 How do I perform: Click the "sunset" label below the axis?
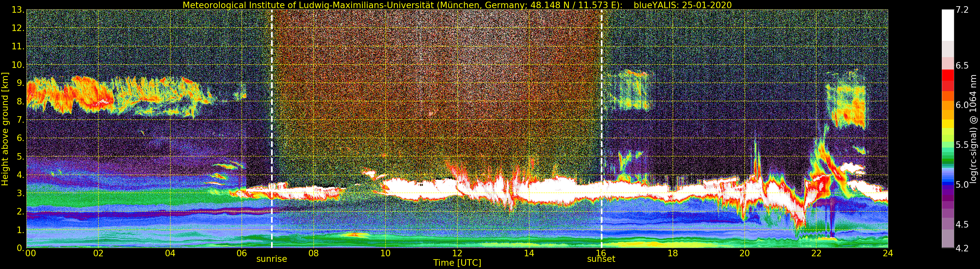pos(601,259)
